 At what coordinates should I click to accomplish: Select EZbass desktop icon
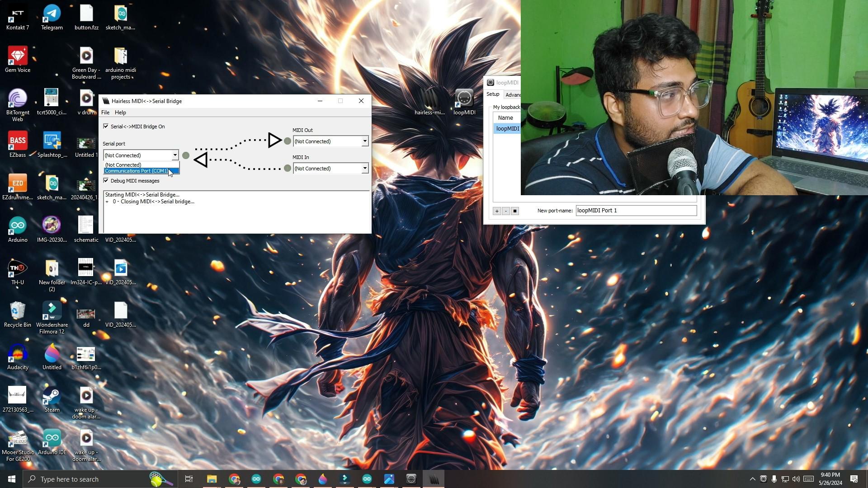point(18,145)
